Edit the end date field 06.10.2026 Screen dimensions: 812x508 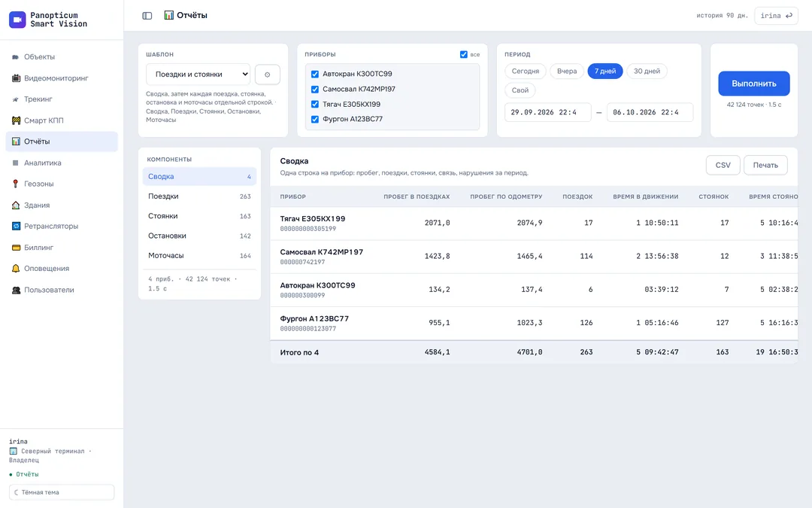click(650, 112)
